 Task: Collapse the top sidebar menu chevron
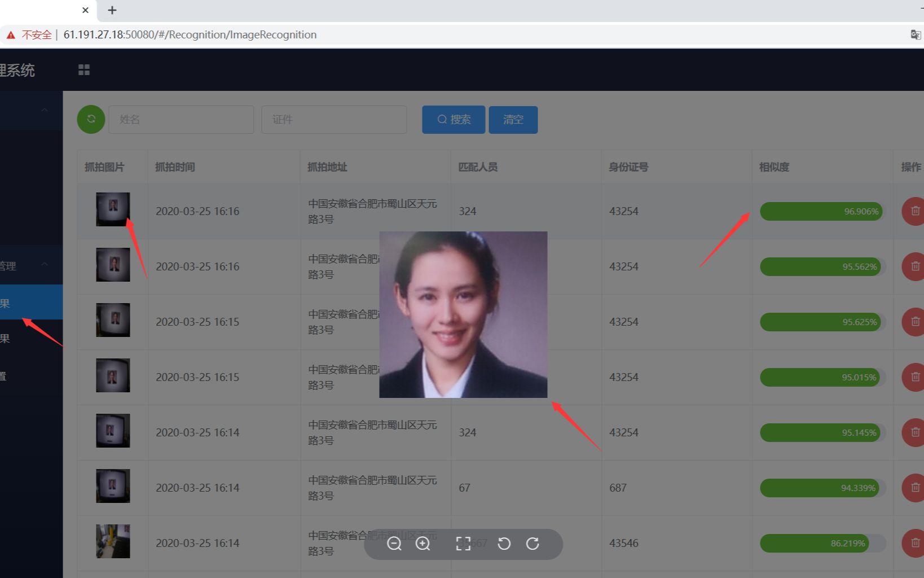pyautogui.click(x=45, y=110)
